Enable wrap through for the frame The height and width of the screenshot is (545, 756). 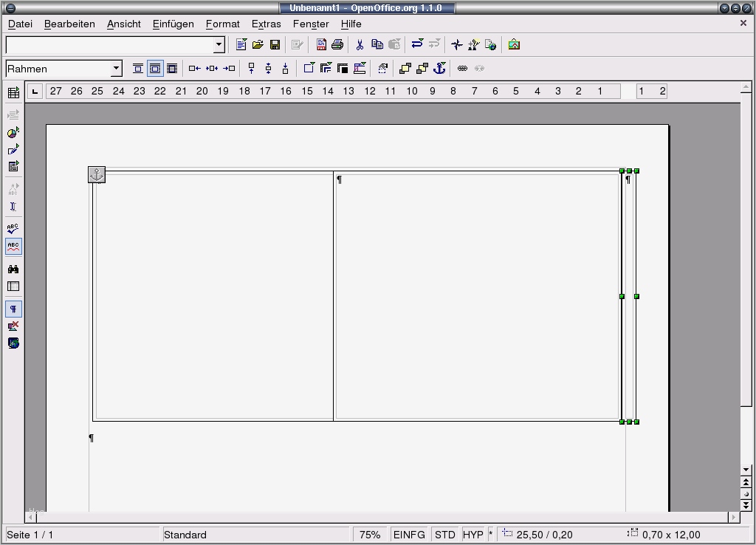point(172,69)
